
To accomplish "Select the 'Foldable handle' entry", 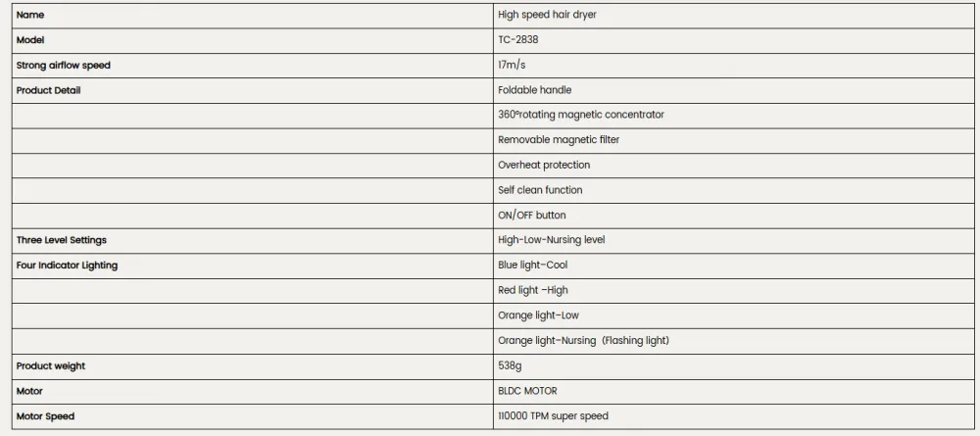I will (x=534, y=90).
